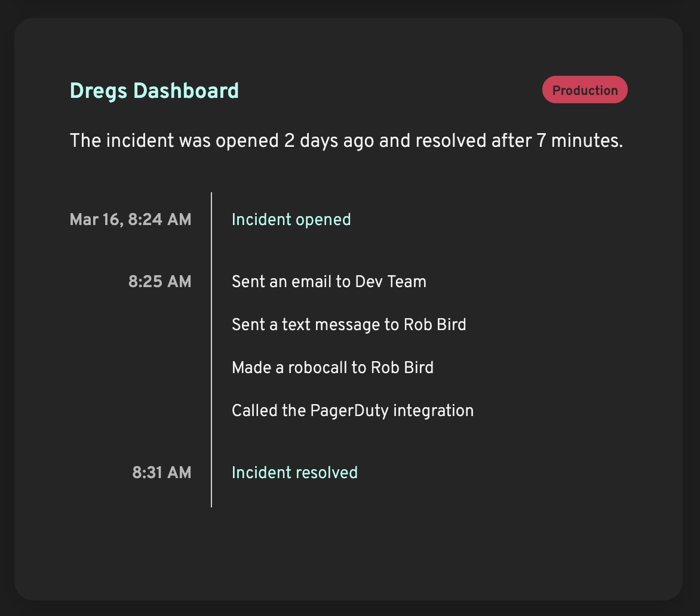700x616 pixels.
Task: Click the 8:31 AM timestamp
Action: 161,472
